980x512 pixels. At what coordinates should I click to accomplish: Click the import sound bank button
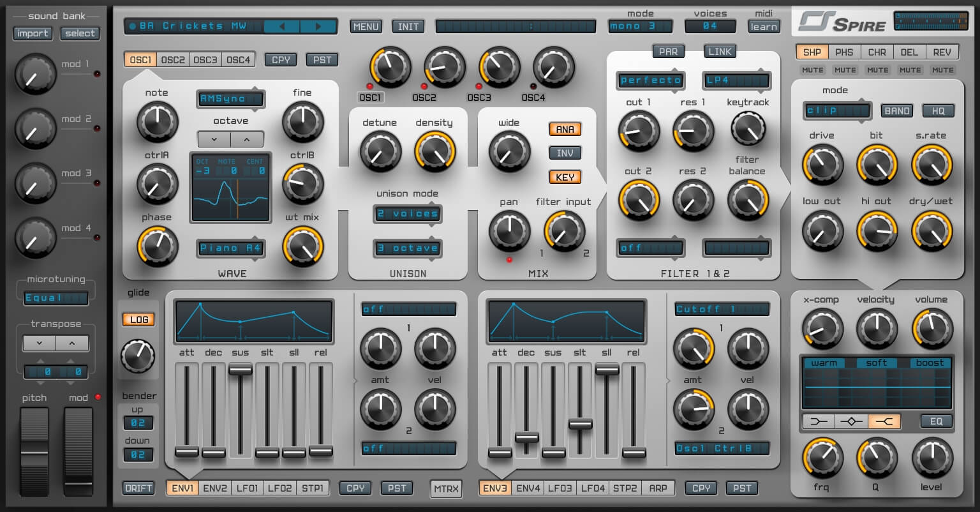33,33
